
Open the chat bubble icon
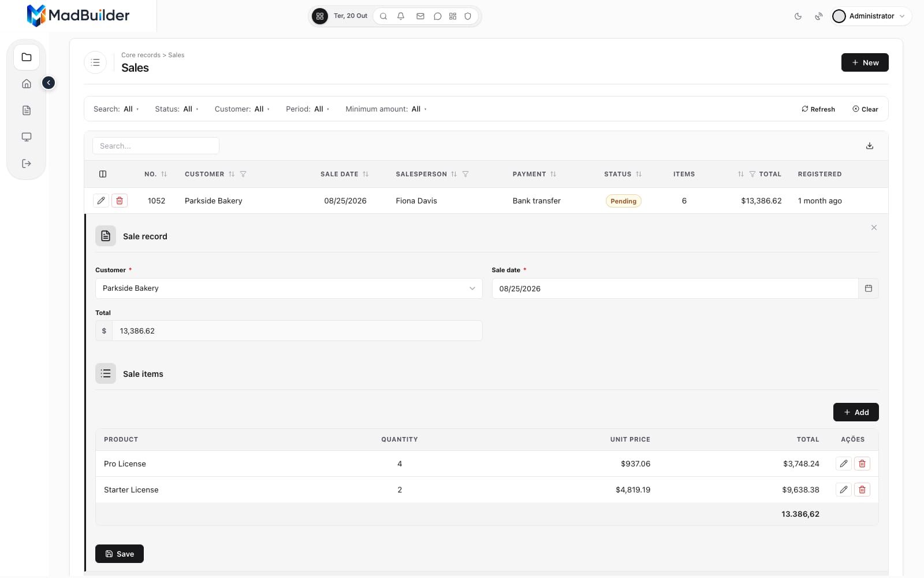[438, 16]
